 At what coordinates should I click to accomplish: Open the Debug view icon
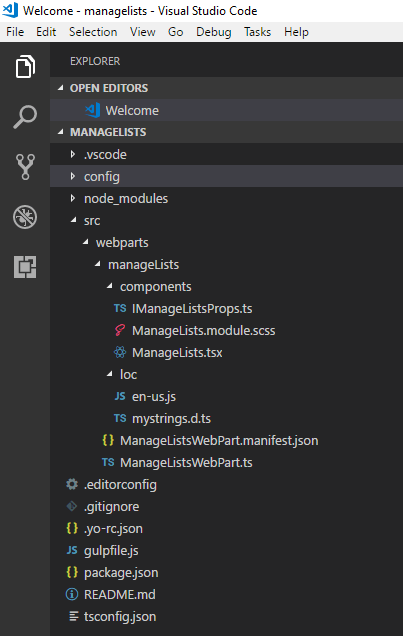tap(25, 217)
